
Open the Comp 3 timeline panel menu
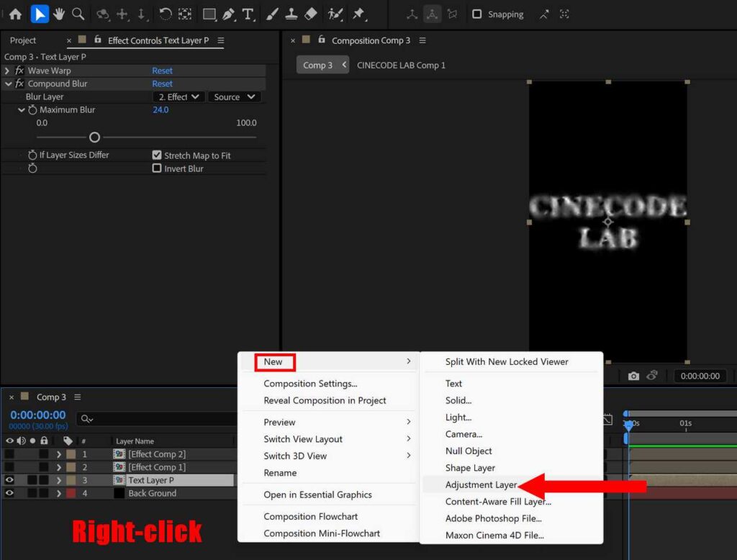tap(78, 397)
